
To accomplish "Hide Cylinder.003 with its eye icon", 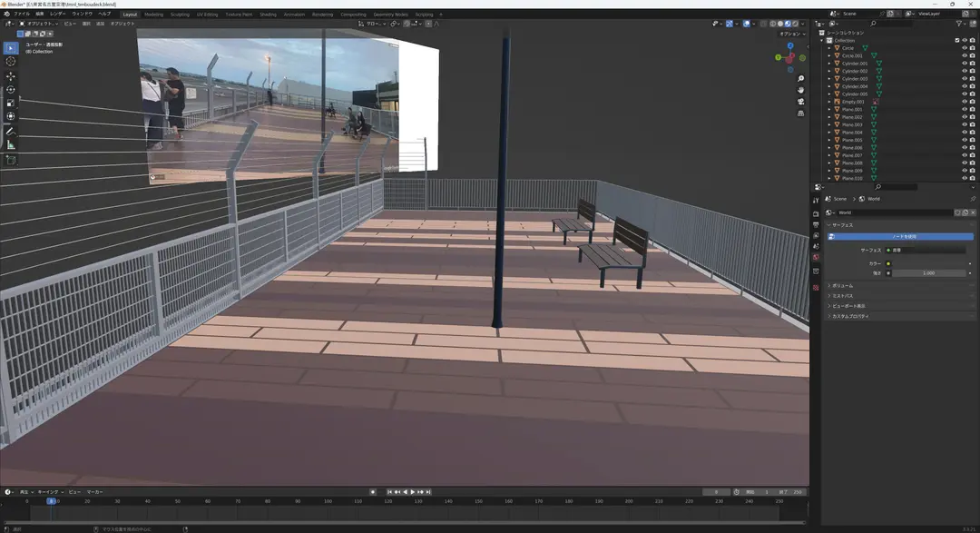I will point(965,79).
